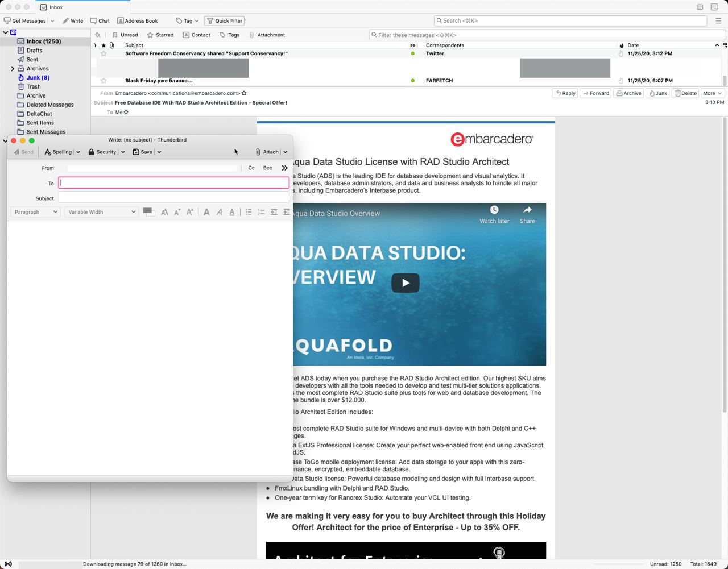Open the Spelling dropdown arrow
728x569 pixels.
click(78, 152)
